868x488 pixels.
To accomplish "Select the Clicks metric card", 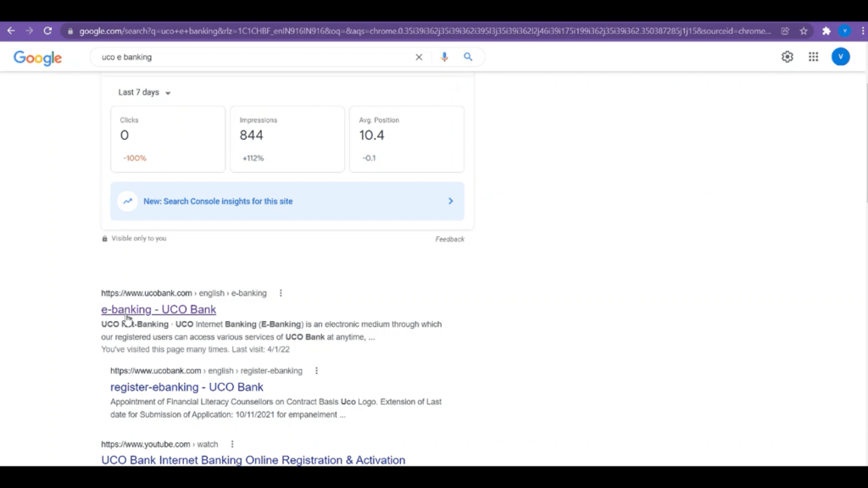I will [x=168, y=139].
